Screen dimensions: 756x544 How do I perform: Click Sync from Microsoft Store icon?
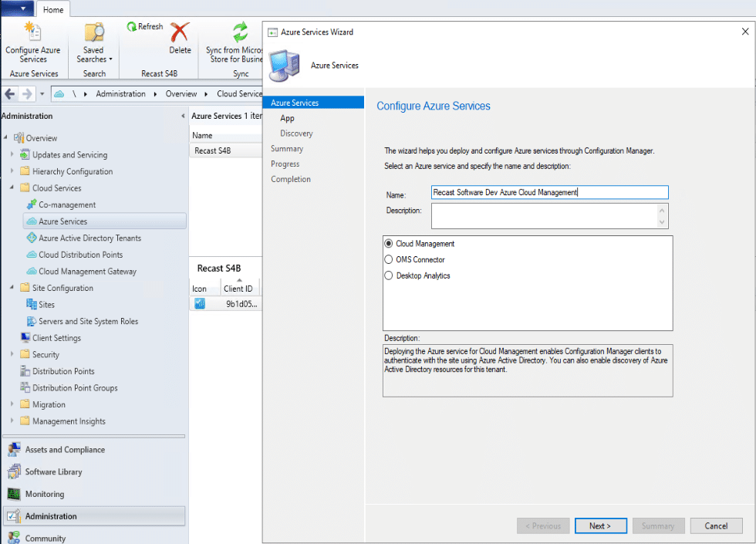pyautogui.click(x=240, y=32)
